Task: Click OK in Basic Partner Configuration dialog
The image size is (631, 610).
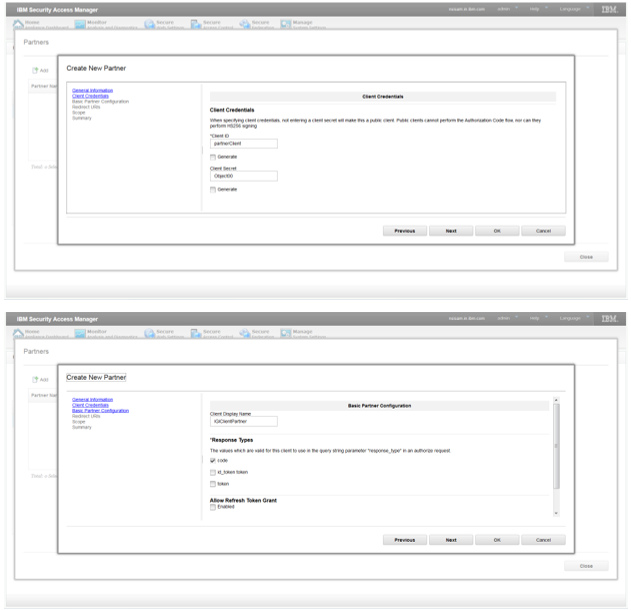Action: 497,540
